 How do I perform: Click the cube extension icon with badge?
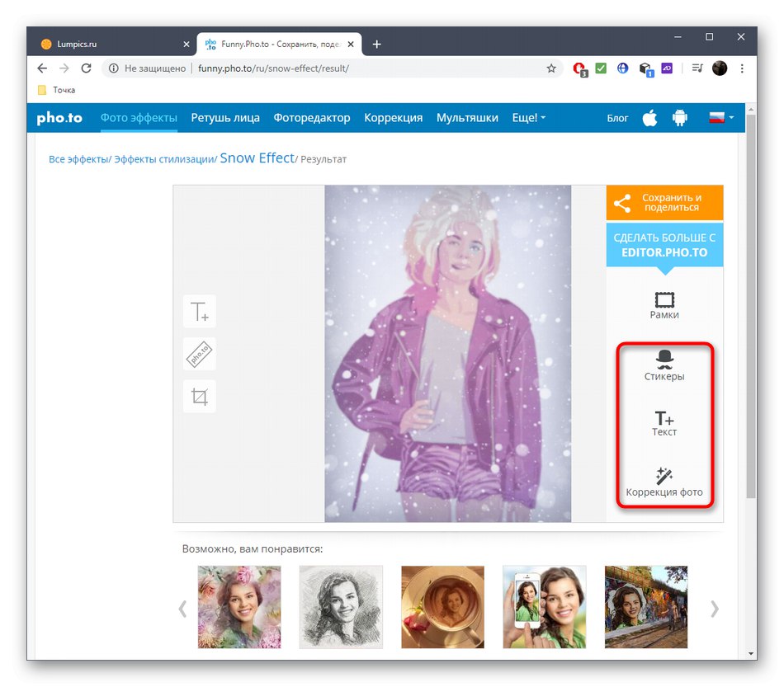[x=645, y=69]
